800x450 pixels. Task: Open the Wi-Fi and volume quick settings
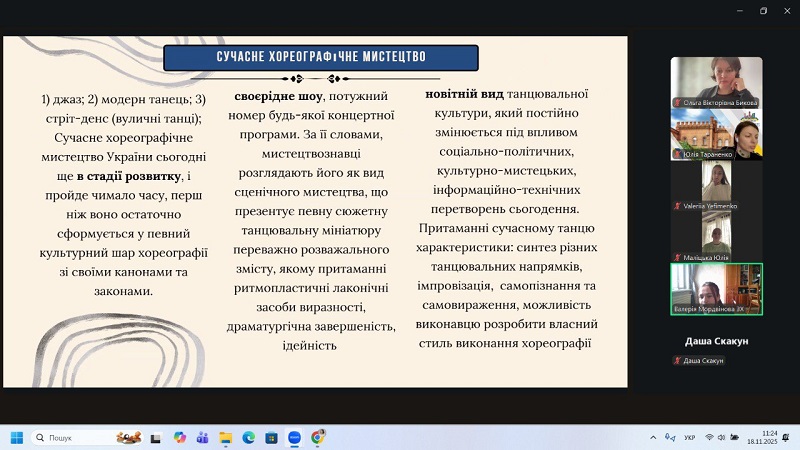pyautogui.click(x=716, y=437)
